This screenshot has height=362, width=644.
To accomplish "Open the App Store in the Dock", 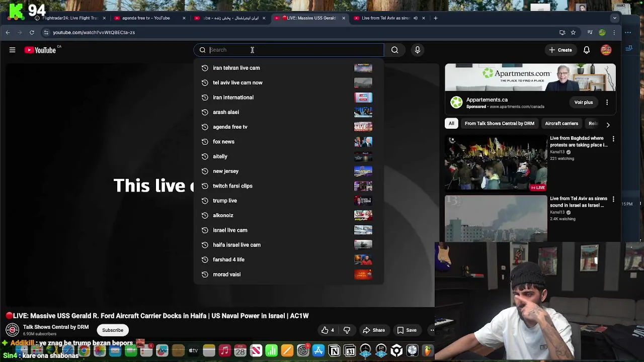I will (318, 350).
